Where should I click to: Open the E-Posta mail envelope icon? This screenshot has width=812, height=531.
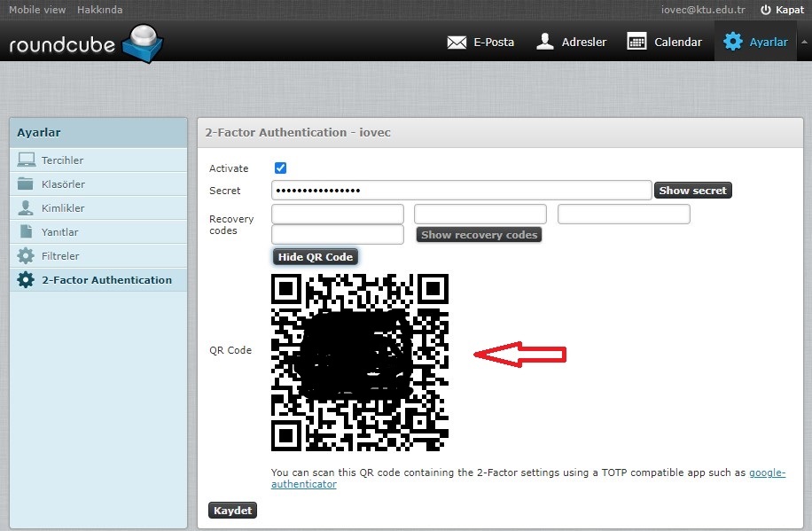[457, 42]
